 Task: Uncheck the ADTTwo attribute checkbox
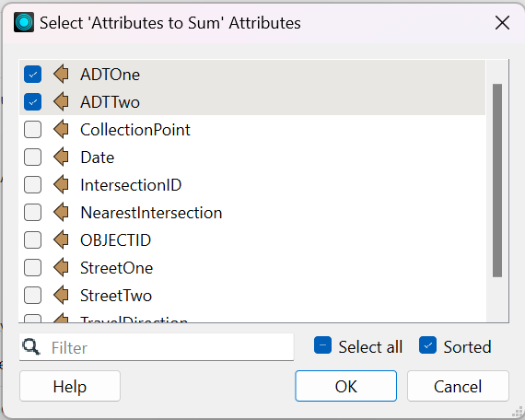[32, 102]
